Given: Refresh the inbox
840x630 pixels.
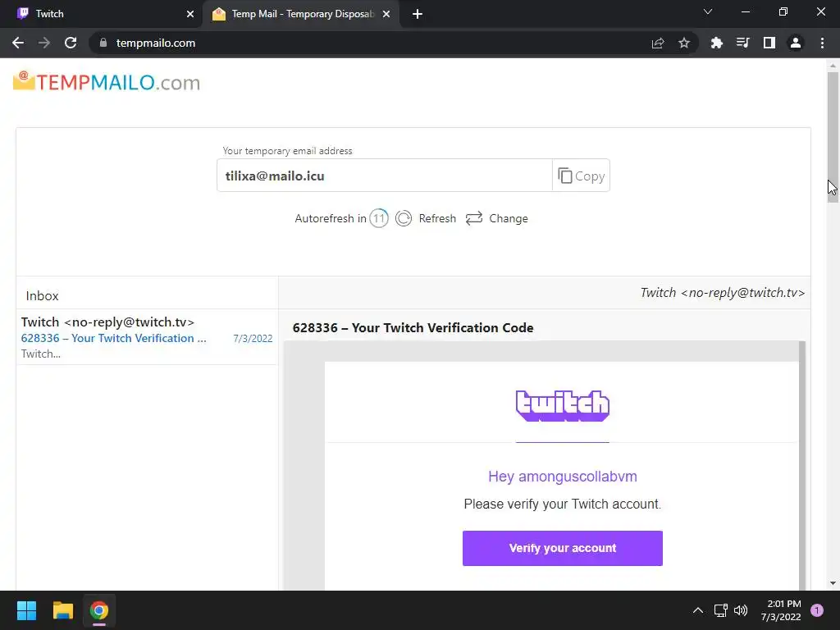Looking at the screenshot, I should point(426,218).
